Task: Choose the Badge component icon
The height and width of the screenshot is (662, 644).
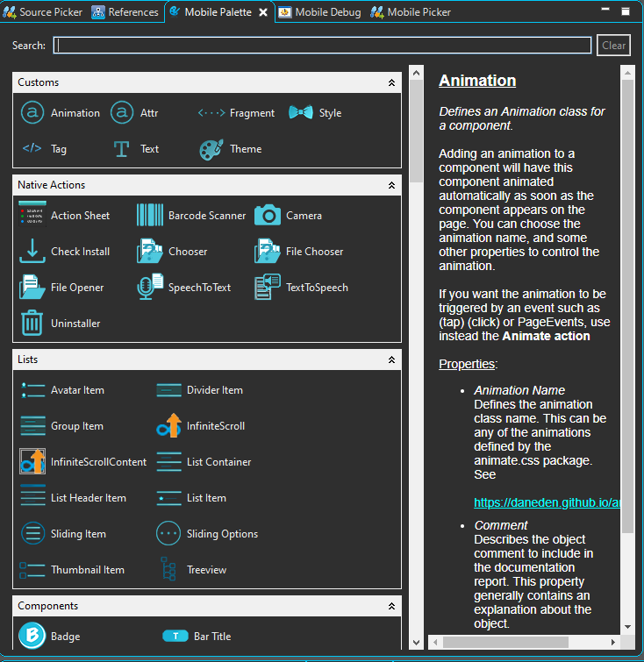Action: [x=32, y=635]
